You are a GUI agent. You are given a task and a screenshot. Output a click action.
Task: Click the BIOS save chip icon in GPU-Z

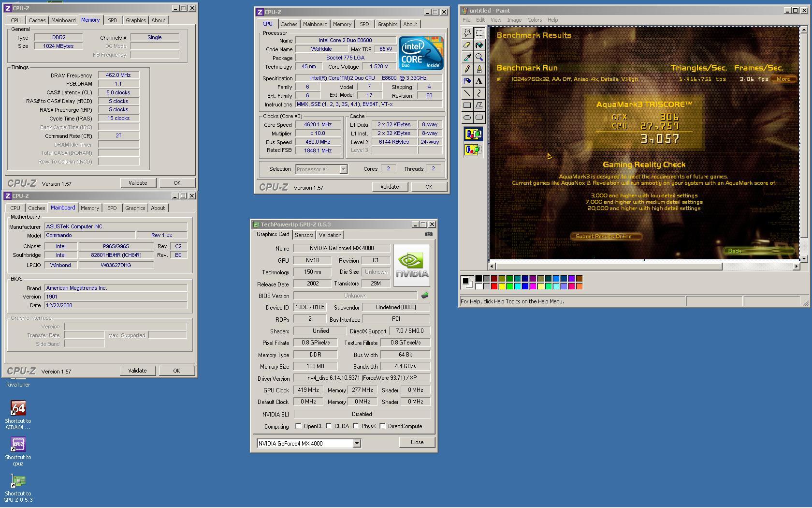pyautogui.click(x=425, y=295)
